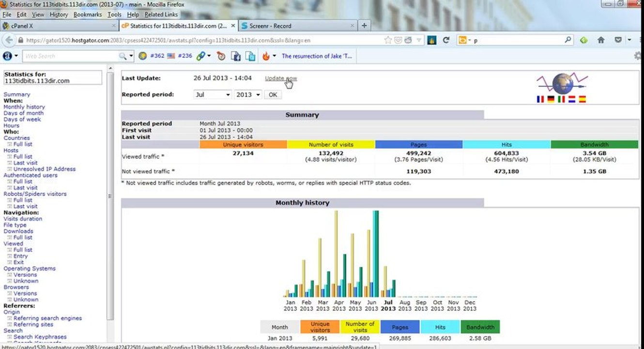Viewport: 644px width, 349px height.
Task: Click the Facebook share icon in toolbar
Action: (236, 56)
